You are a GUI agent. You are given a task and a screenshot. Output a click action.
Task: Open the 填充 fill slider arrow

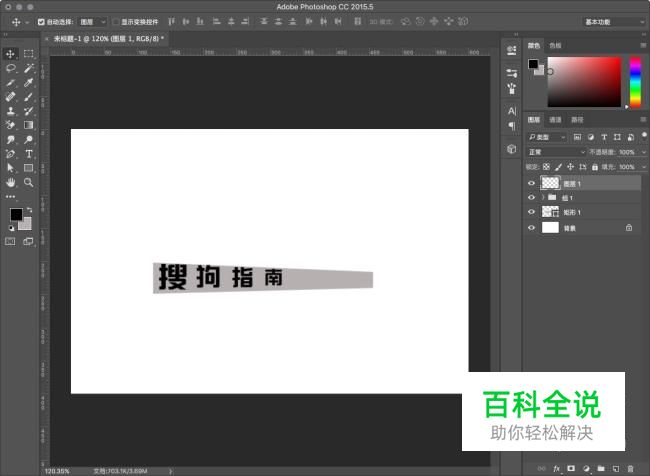643,167
